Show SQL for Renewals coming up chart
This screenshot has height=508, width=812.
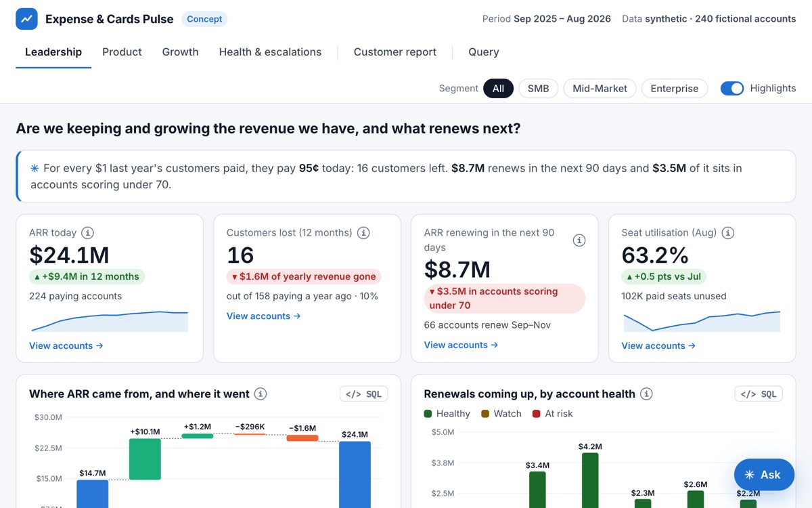[759, 394]
